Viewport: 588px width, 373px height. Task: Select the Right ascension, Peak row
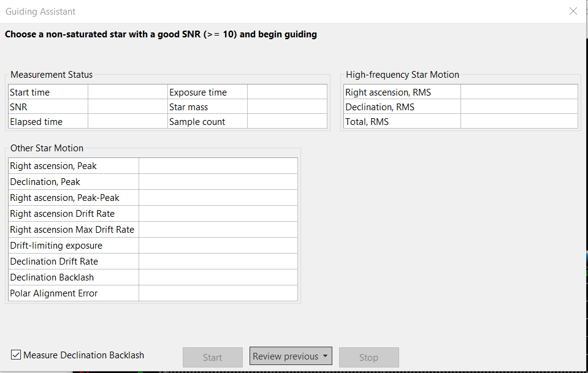click(153, 166)
